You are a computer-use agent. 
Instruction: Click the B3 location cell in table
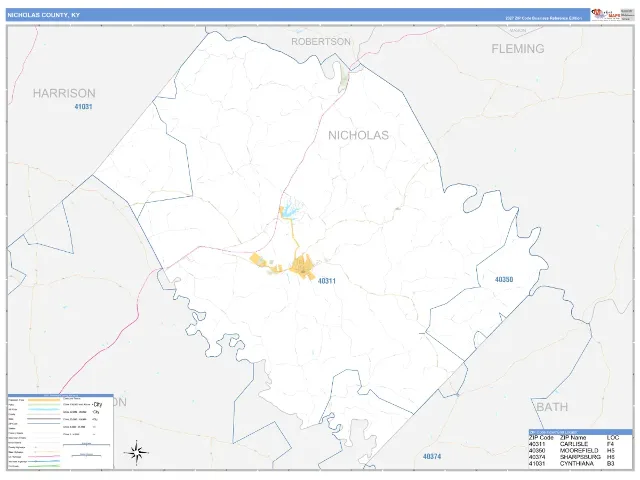[x=610, y=464]
